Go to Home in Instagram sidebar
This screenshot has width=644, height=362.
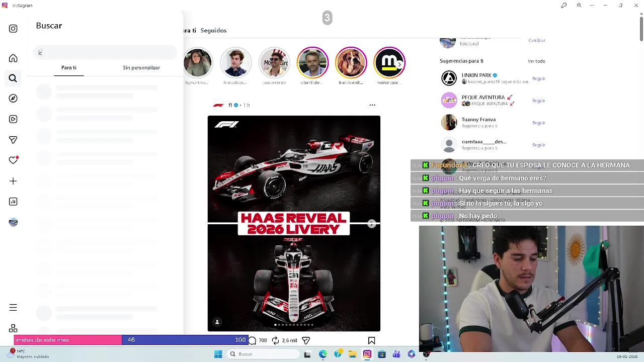click(x=13, y=58)
